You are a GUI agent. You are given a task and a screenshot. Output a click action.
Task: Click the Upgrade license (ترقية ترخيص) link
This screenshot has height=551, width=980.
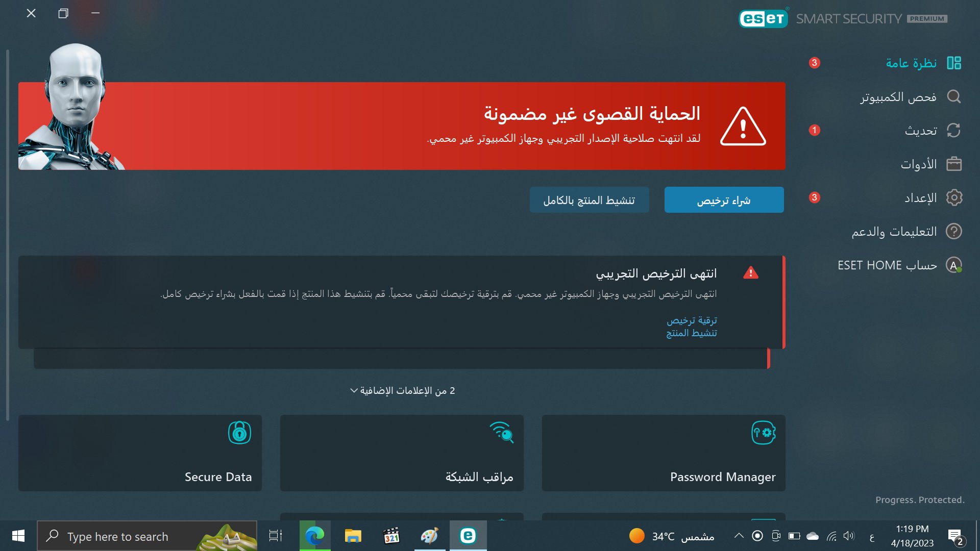click(x=692, y=320)
